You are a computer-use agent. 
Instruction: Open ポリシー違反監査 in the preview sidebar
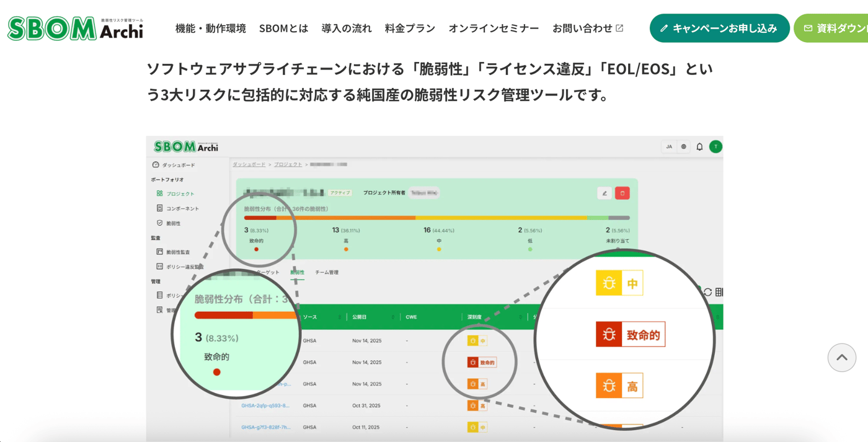coord(180,267)
